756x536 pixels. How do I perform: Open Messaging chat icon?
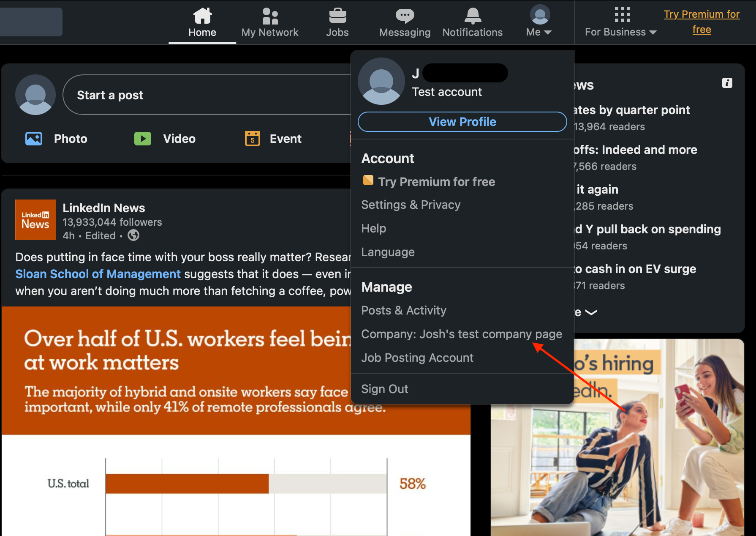click(405, 16)
